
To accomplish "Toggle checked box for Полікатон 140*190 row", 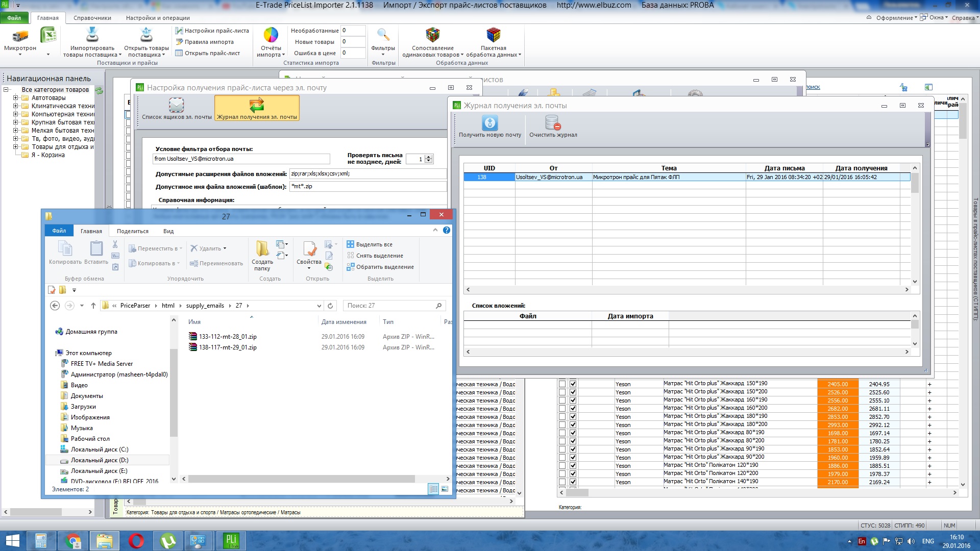I will pos(573,482).
